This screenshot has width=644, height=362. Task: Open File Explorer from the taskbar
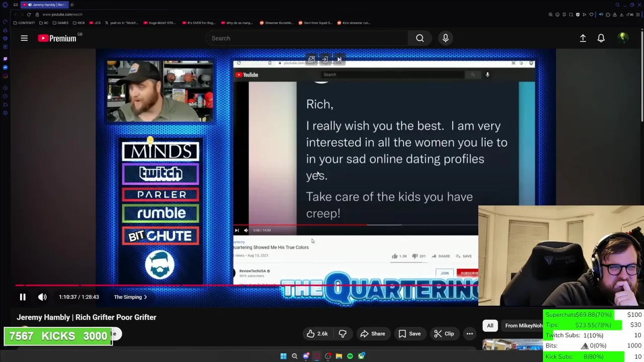tap(339, 356)
